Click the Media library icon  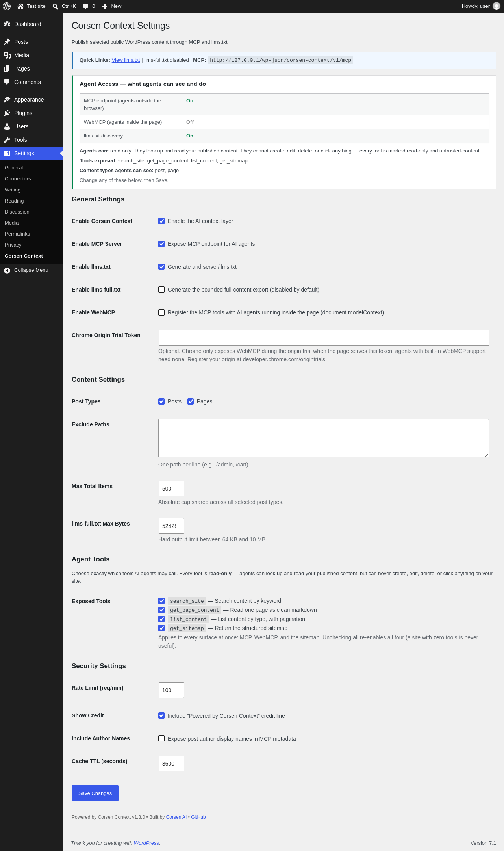click(x=7, y=55)
